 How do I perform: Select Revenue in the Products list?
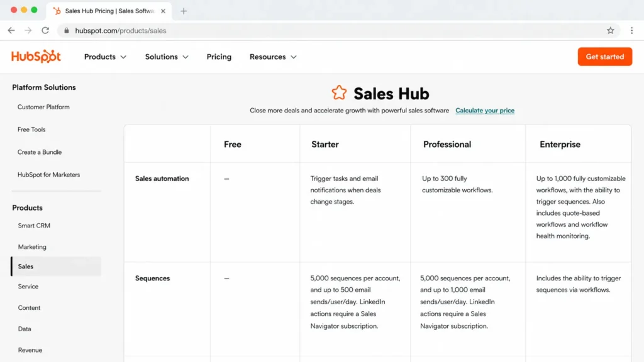click(30, 350)
